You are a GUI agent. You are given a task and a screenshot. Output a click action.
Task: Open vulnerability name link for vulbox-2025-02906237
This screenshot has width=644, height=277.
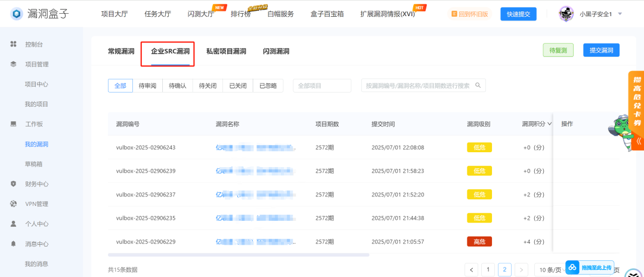pyautogui.click(x=255, y=195)
